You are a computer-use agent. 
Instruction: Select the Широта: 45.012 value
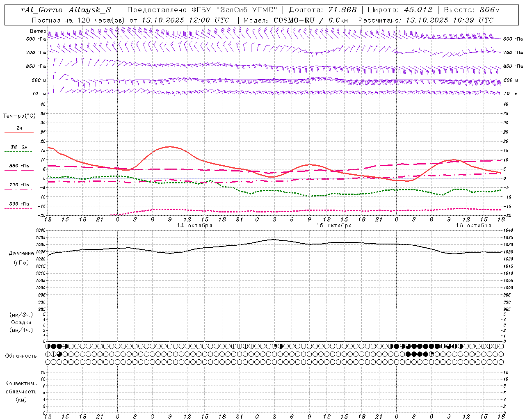tap(400, 10)
